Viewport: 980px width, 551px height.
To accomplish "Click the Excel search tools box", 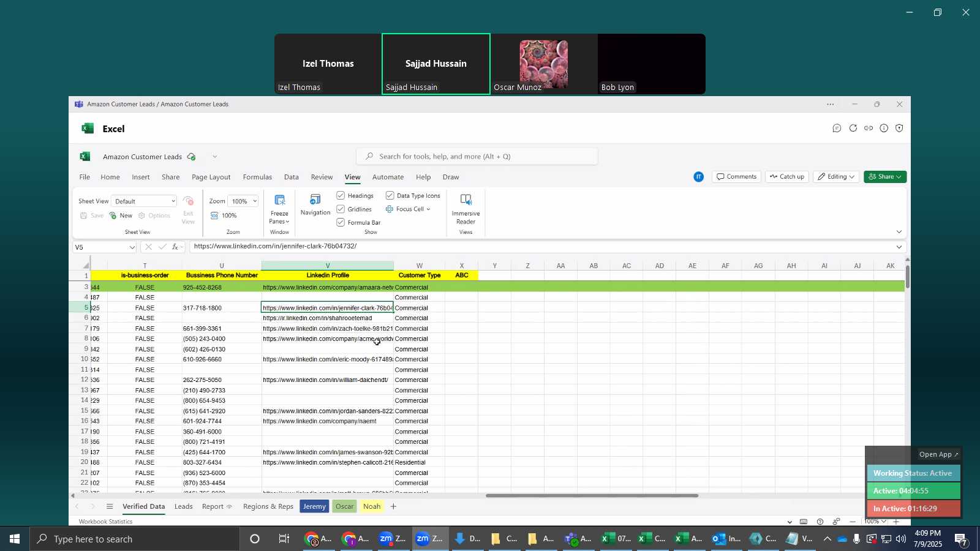I will (477, 157).
